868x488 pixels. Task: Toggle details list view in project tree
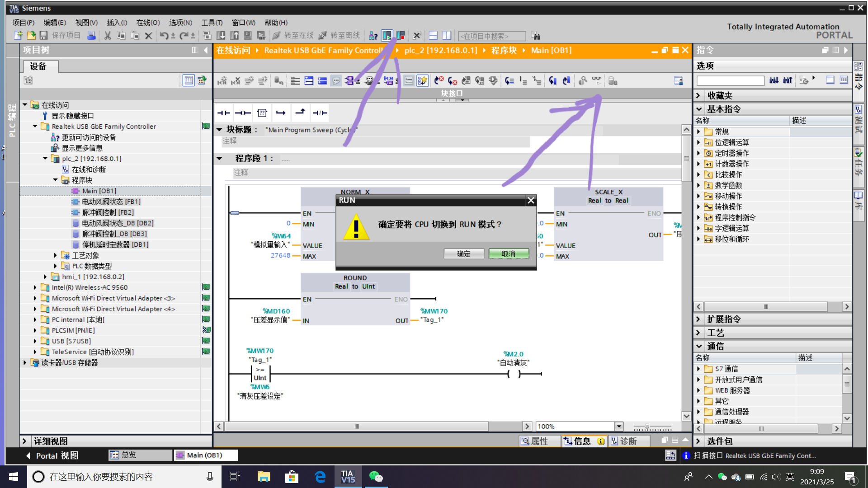[189, 80]
